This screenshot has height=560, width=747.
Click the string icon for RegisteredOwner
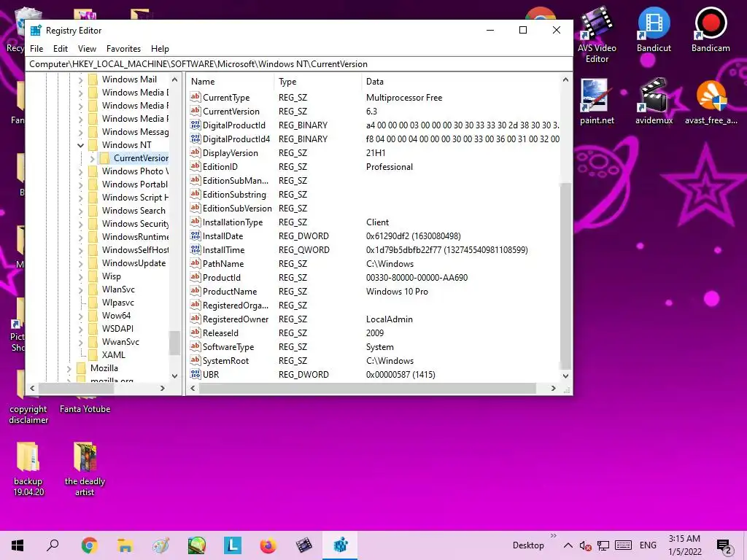tap(196, 319)
